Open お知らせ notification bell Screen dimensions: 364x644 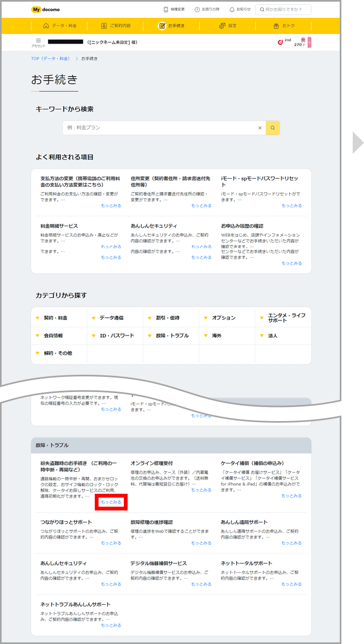coord(239,9)
